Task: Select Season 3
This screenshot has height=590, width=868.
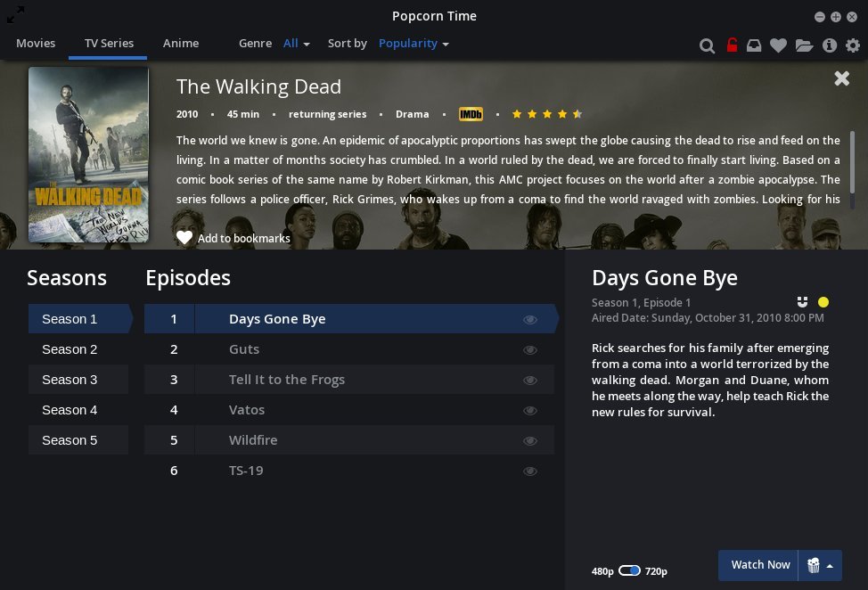Action: point(78,380)
